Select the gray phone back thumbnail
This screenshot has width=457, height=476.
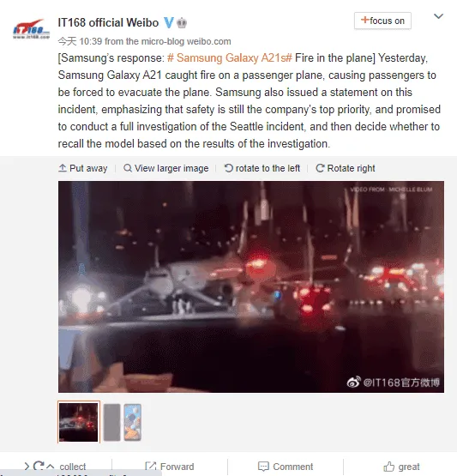coord(111,422)
